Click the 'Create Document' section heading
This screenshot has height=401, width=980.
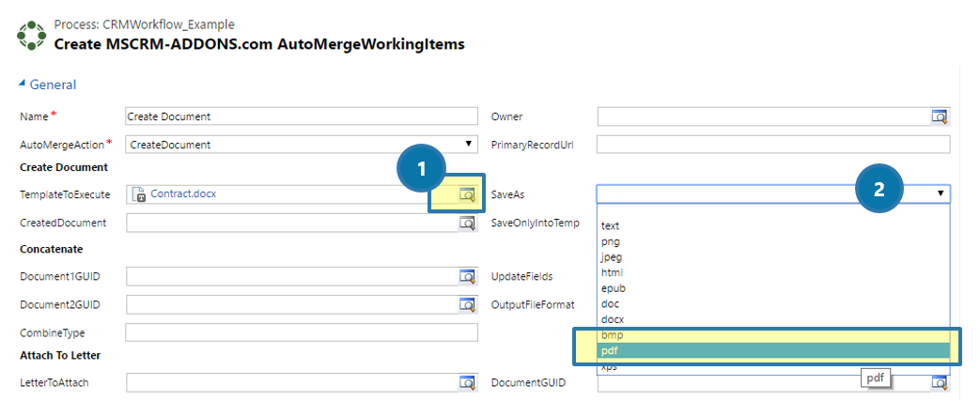[64, 167]
